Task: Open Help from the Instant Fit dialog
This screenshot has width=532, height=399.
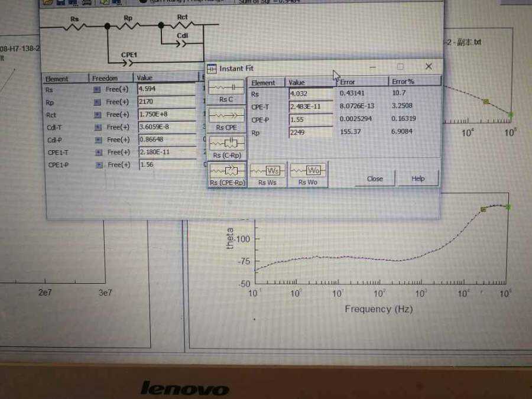Action: 417,179
